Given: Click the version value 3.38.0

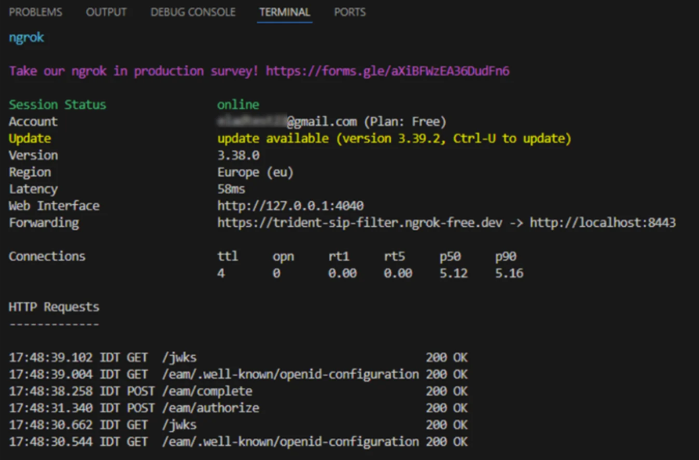Looking at the screenshot, I should [238, 155].
